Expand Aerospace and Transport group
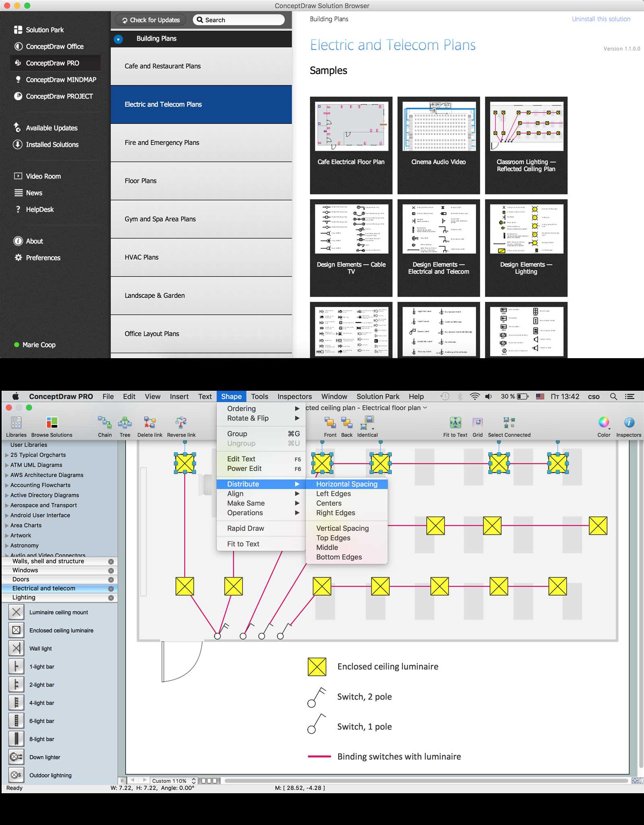 pyautogui.click(x=7, y=505)
